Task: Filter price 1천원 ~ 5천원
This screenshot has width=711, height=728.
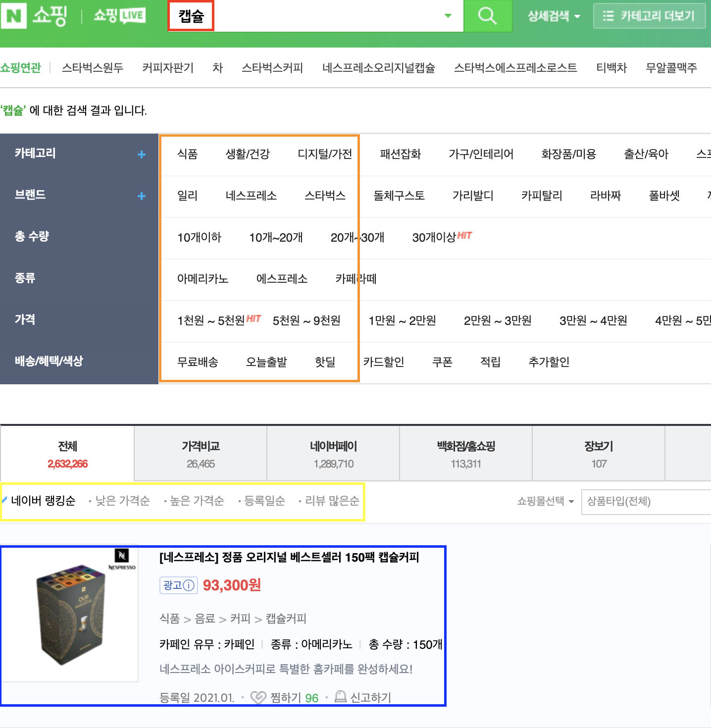Action: 211,320
